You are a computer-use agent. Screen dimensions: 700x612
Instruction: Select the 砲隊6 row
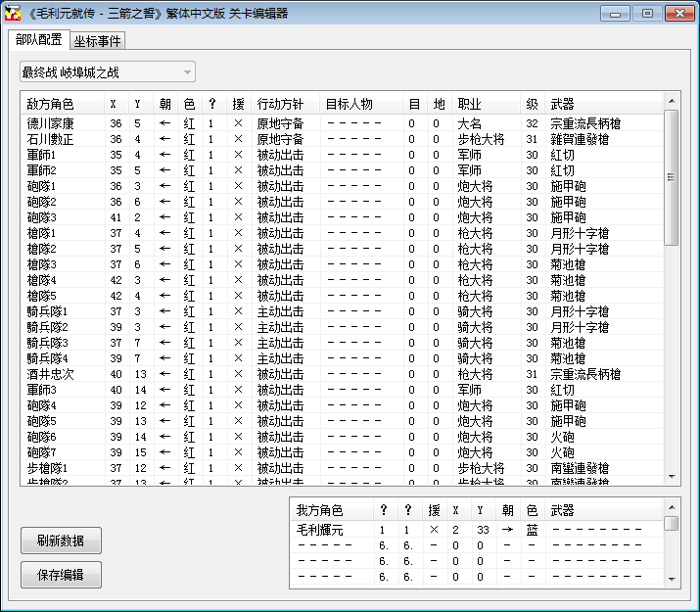coord(342,437)
